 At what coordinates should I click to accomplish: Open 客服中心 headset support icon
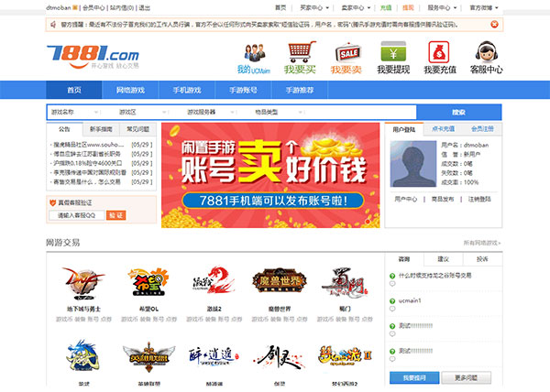tap(487, 52)
